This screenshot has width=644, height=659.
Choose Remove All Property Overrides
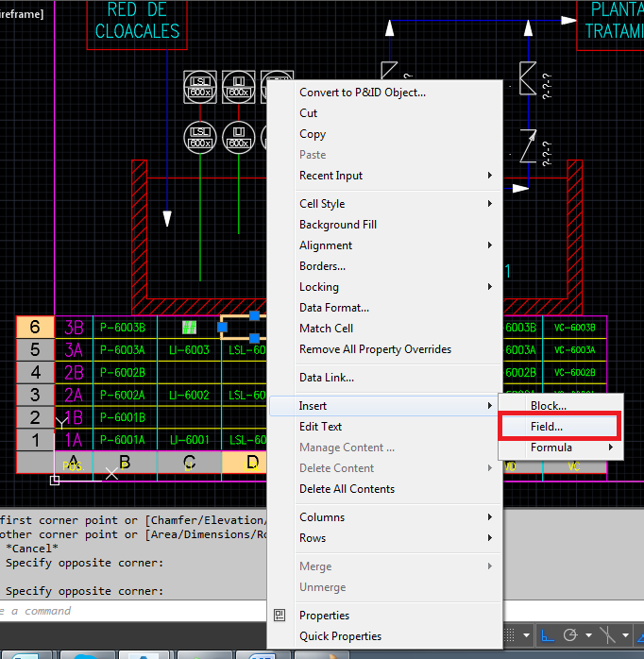[x=385, y=349]
